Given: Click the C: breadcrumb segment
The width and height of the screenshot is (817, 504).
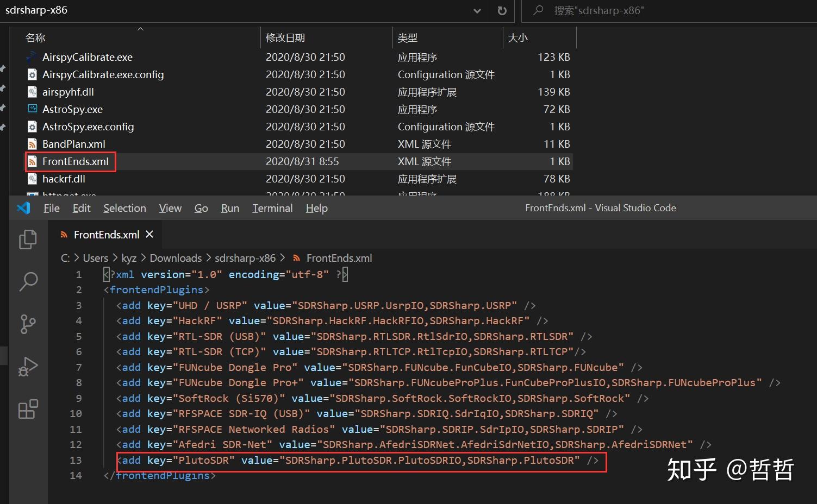Looking at the screenshot, I should pos(65,258).
